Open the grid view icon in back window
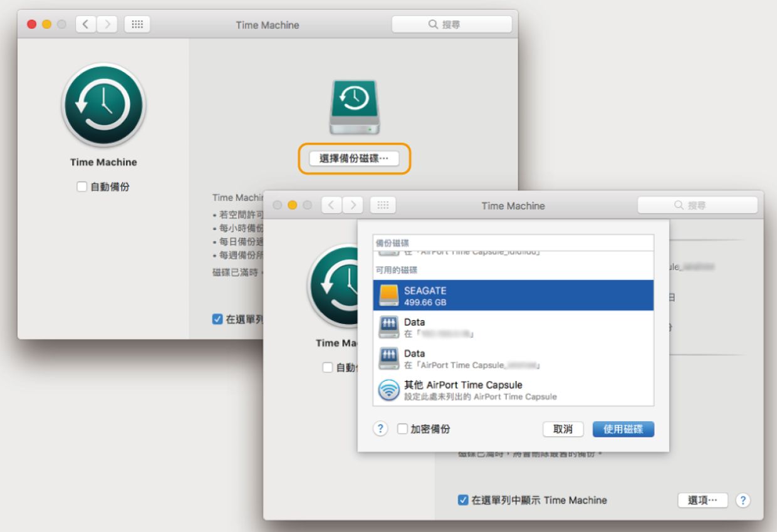This screenshot has height=532, width=777. pyautogui.click(x=137, y=24)
